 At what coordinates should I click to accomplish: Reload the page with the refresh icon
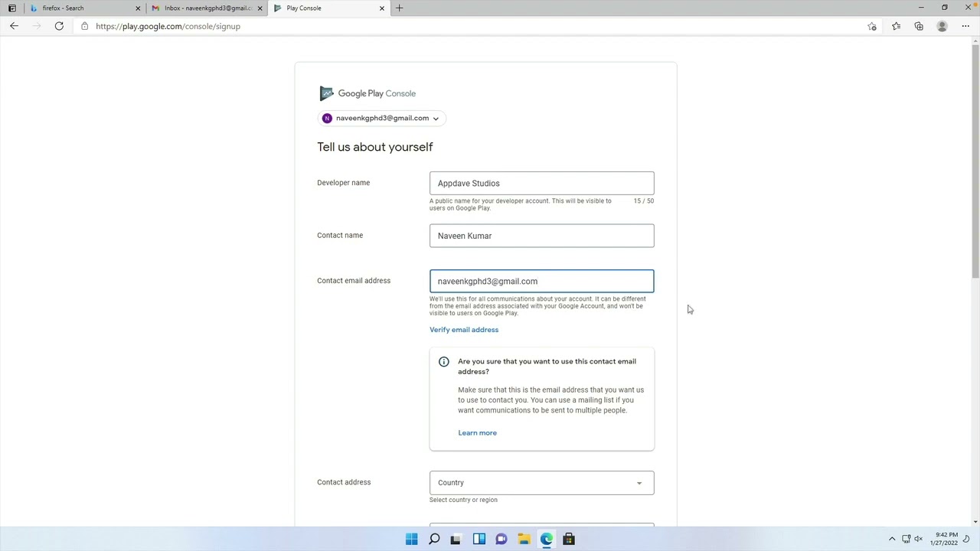pos(59,26)
